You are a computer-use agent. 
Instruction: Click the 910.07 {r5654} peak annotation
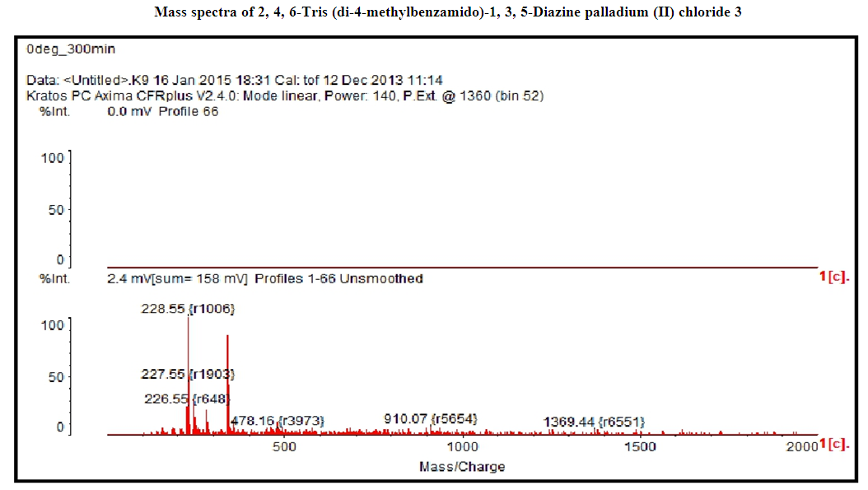[430, 418]
